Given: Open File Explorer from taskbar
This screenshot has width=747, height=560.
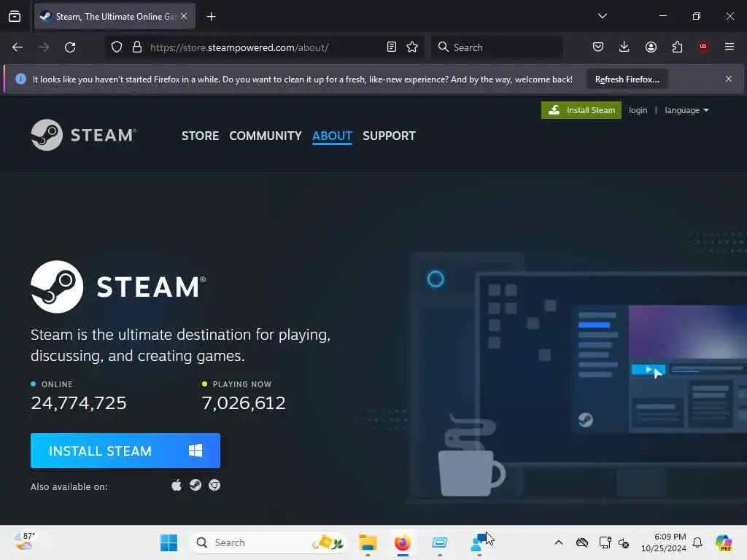Looking at the screenshot, I should click(368, 542).
